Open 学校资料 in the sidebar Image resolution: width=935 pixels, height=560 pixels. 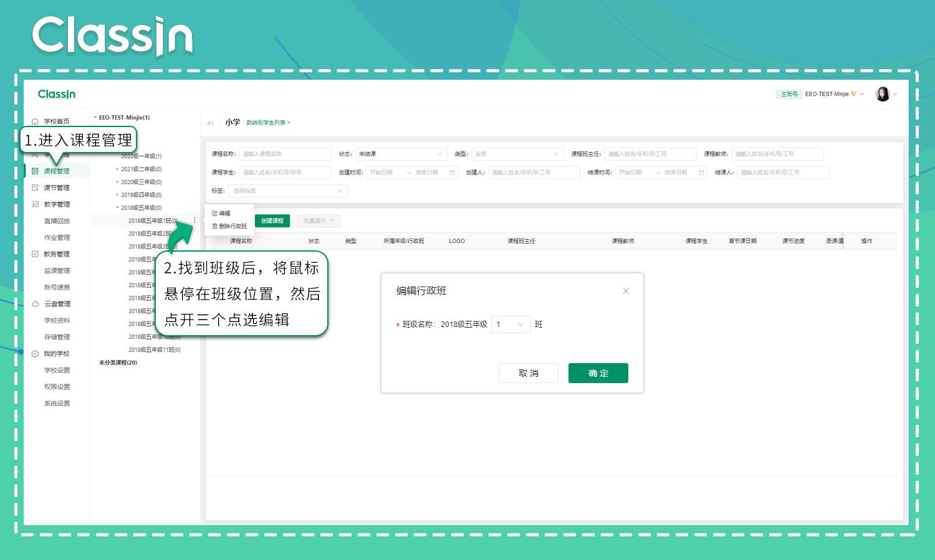click(x=57, y=321)
